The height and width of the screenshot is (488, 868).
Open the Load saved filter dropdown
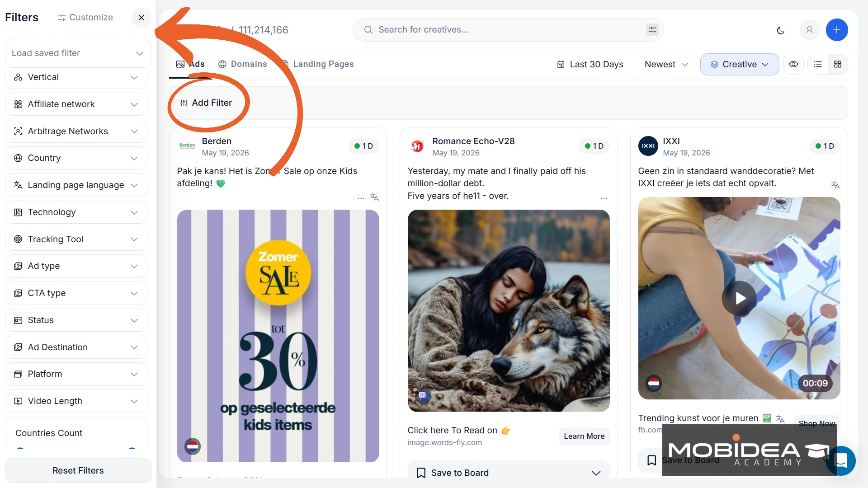[78, 53]
